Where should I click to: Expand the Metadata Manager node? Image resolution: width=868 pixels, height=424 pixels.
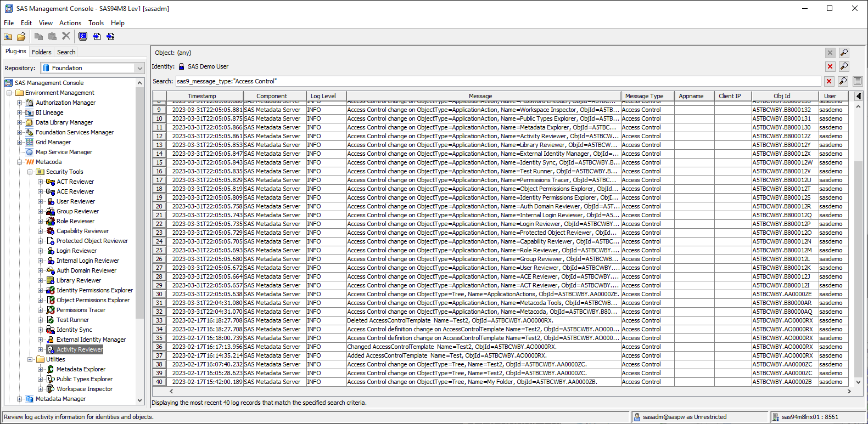(x=20, y=399)
